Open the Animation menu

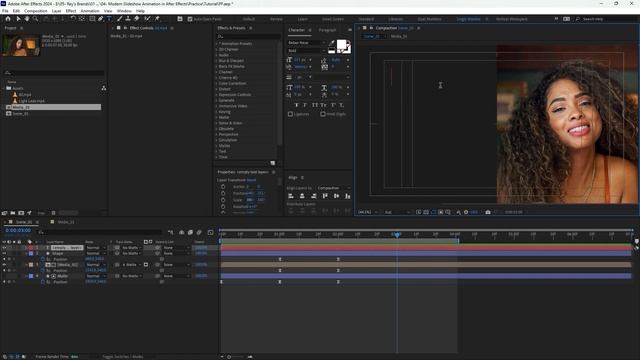click(x=90, y=11)
